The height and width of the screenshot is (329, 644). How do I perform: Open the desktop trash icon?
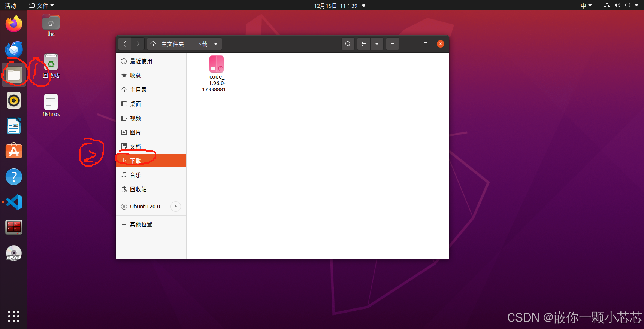click(x=51, y=66)
